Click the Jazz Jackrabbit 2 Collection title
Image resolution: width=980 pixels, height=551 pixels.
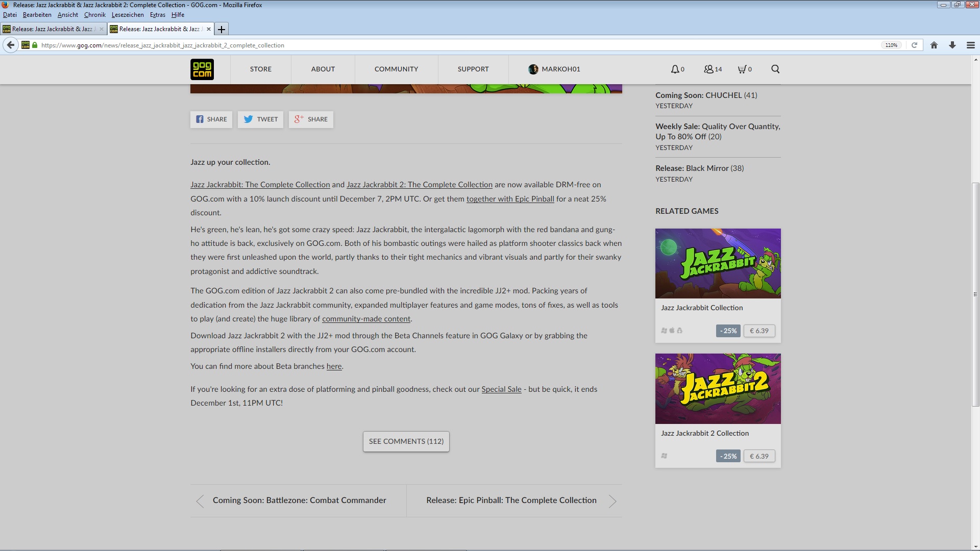[705, 433]
